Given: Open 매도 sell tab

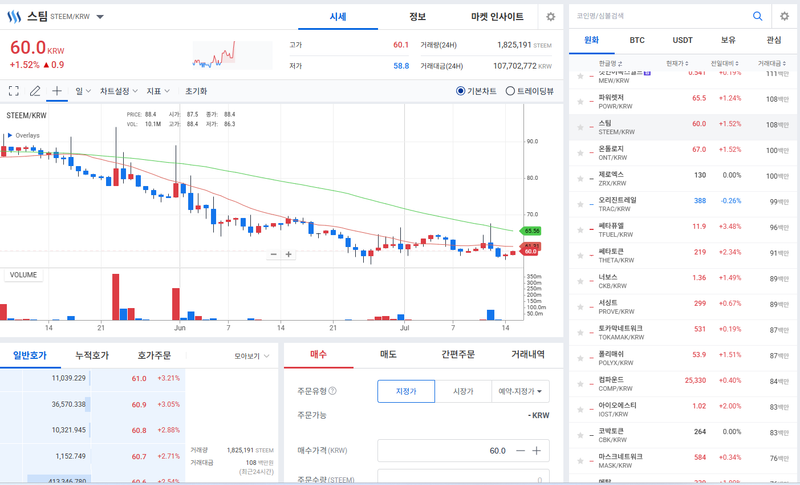Looking at the screenshot, I should 388,354.
